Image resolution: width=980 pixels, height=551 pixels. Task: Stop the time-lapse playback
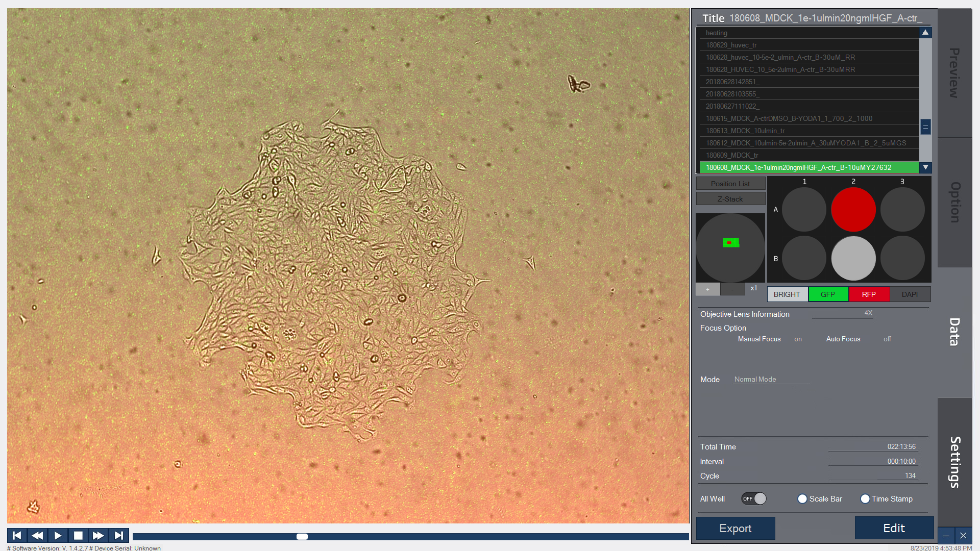click(78, 535)
